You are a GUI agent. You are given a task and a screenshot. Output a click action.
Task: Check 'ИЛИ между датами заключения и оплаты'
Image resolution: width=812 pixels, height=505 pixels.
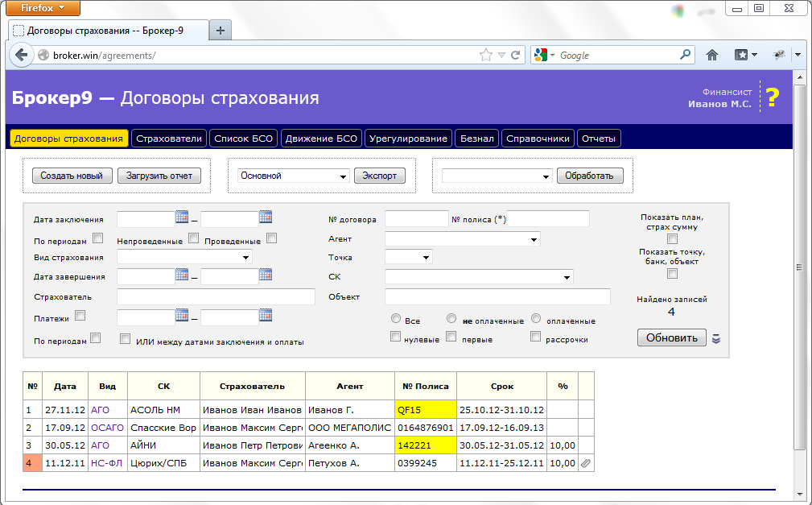click(125, 338)
